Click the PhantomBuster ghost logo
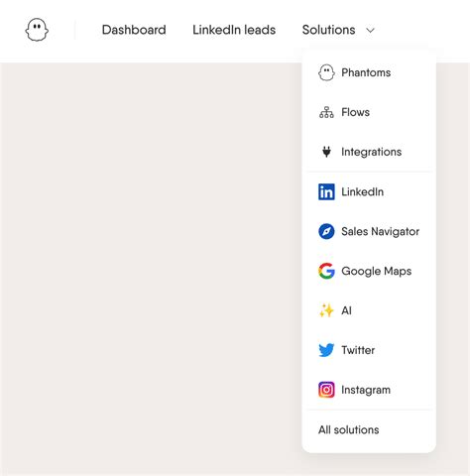470x476 pixels. [37, 30]
